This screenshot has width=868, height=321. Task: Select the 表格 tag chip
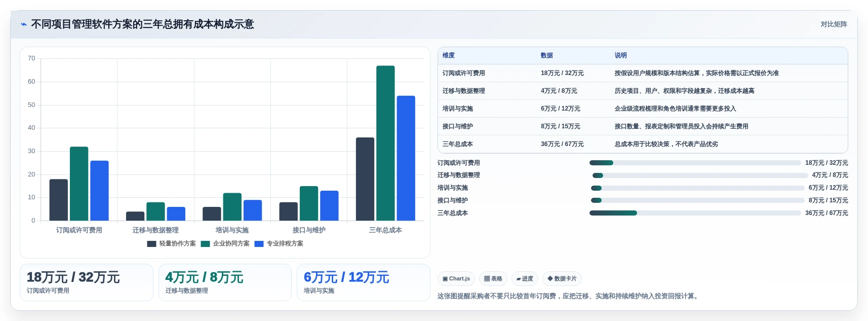493,278
